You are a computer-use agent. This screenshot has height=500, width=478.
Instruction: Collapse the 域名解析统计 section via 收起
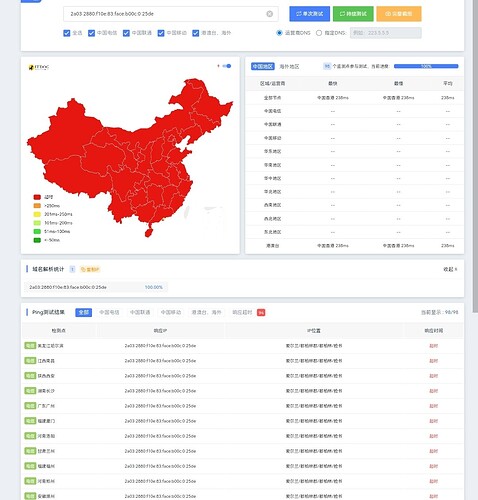pyautogui.click(x=450, y=269)
